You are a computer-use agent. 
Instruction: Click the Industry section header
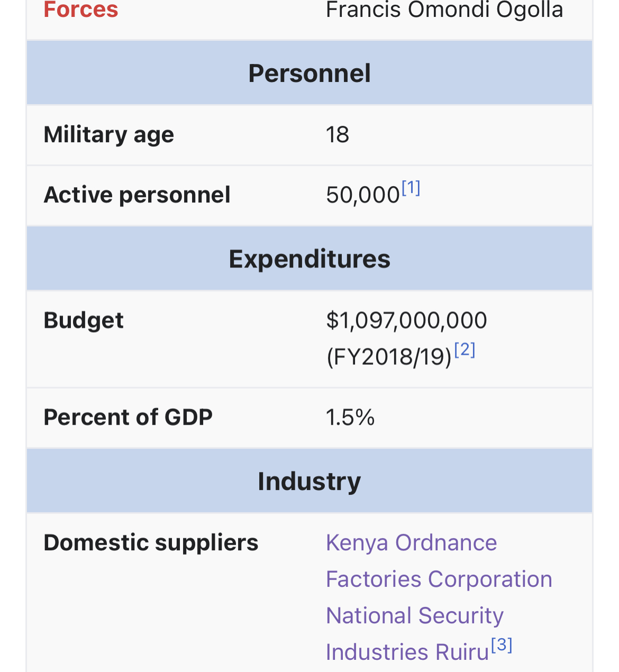pyautogui.click(x=309, y=481)
